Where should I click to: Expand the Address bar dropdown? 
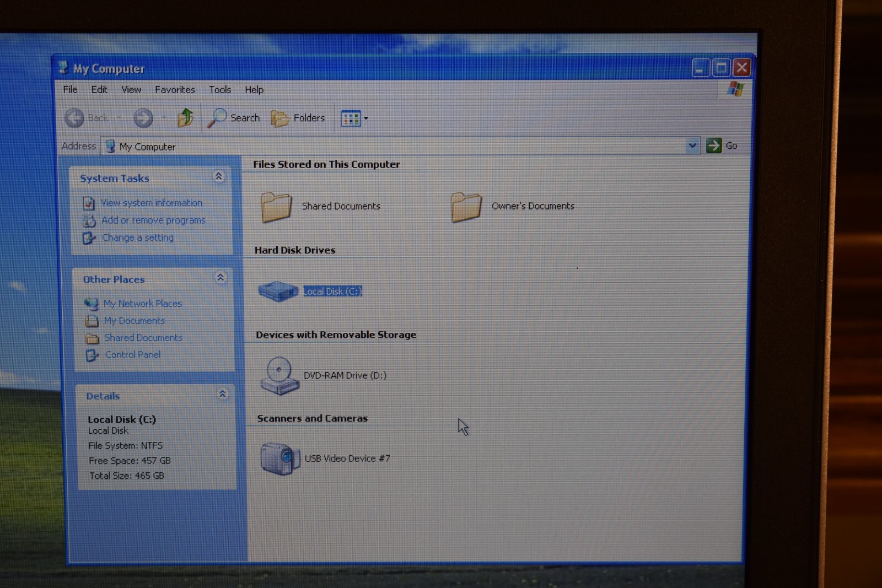tap(692, 145)
